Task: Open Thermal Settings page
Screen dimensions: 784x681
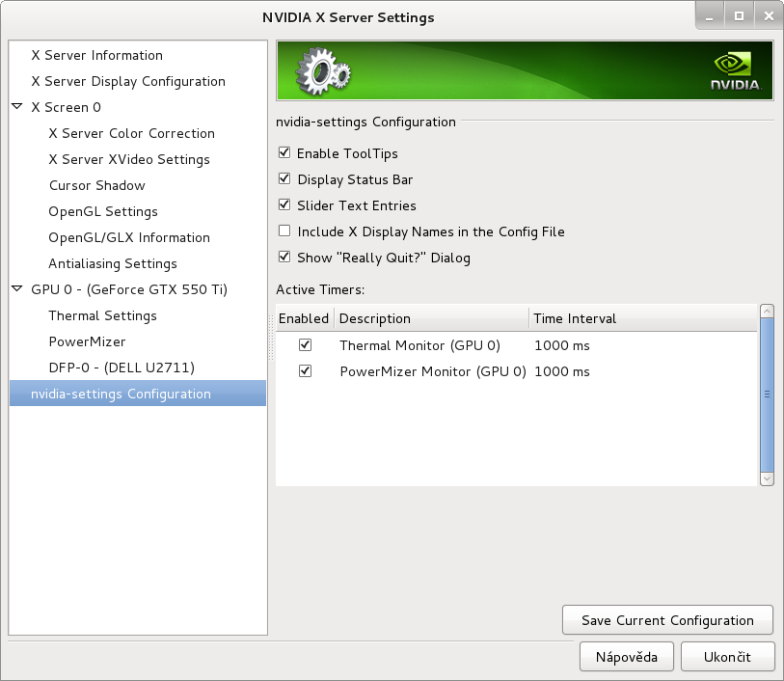Action: [x=102, y=315]
